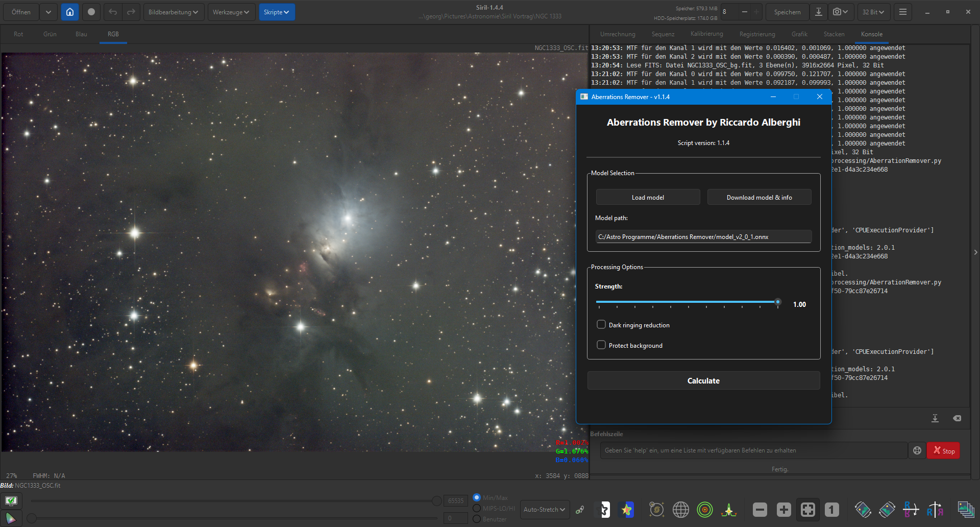Screen dimensions: 980x527
Task: Enable Dark ringing reduction checkbox
Action: pyautogui.click(x=601, y=325)
